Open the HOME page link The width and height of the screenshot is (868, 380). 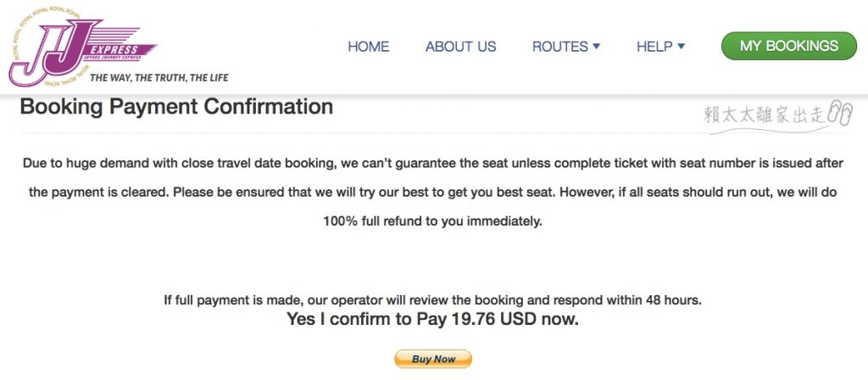click(x=368, y=47)
